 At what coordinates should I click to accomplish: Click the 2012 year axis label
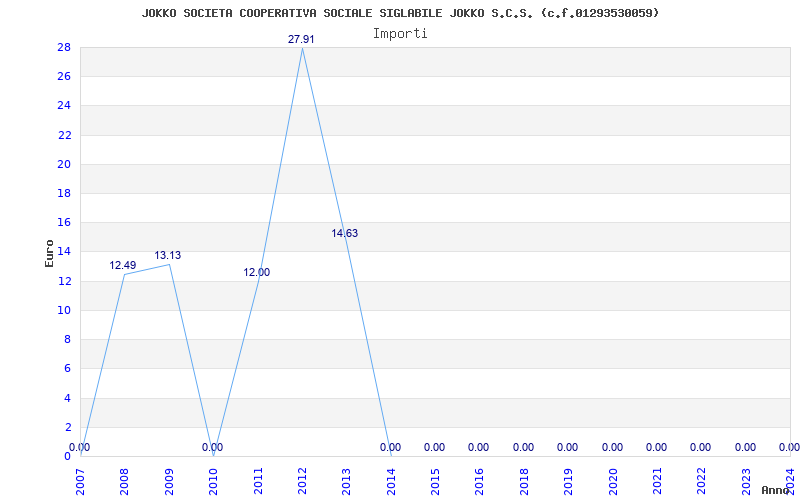coord(303,481)
